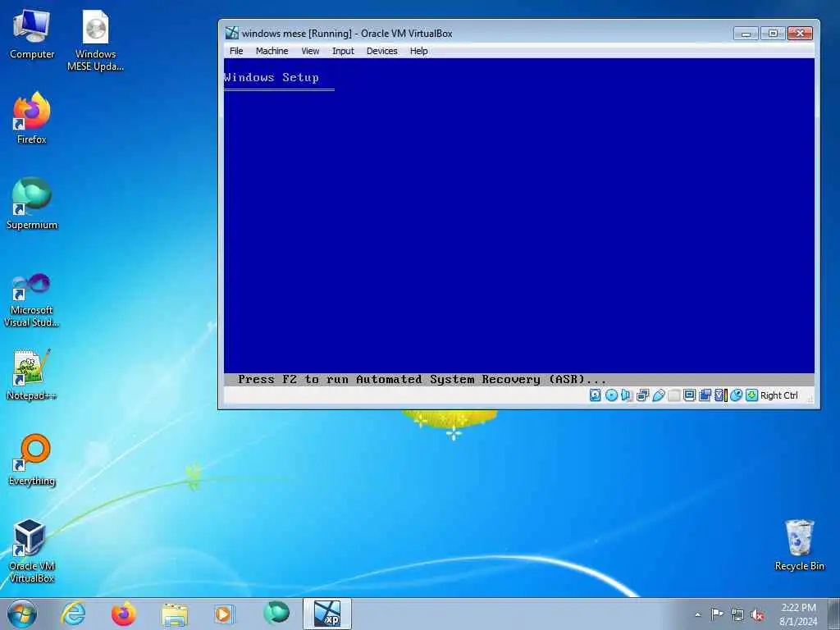Open Windows Explorer from the taskbar
This screenshot has height=630, width=840.
click(x=175, y=614)
